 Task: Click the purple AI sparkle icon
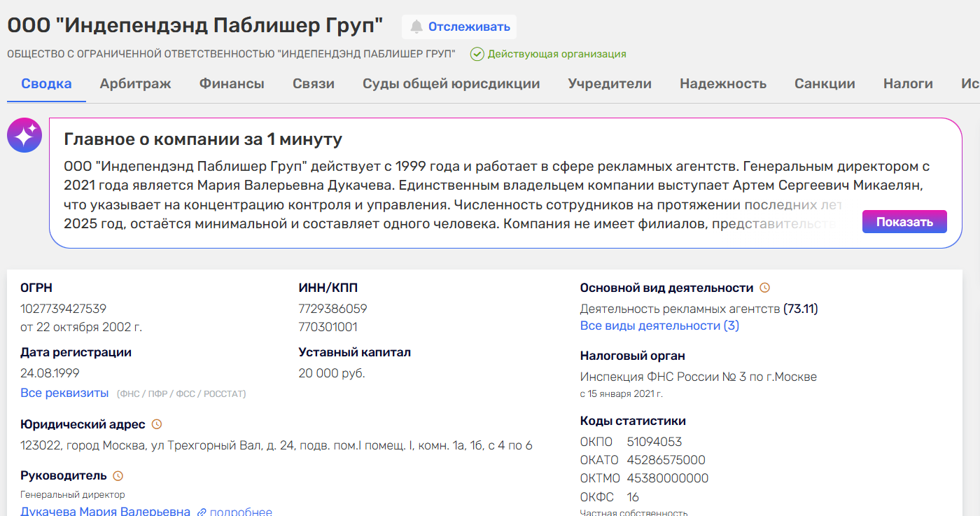pyautogui.click(x=24, y=135)
